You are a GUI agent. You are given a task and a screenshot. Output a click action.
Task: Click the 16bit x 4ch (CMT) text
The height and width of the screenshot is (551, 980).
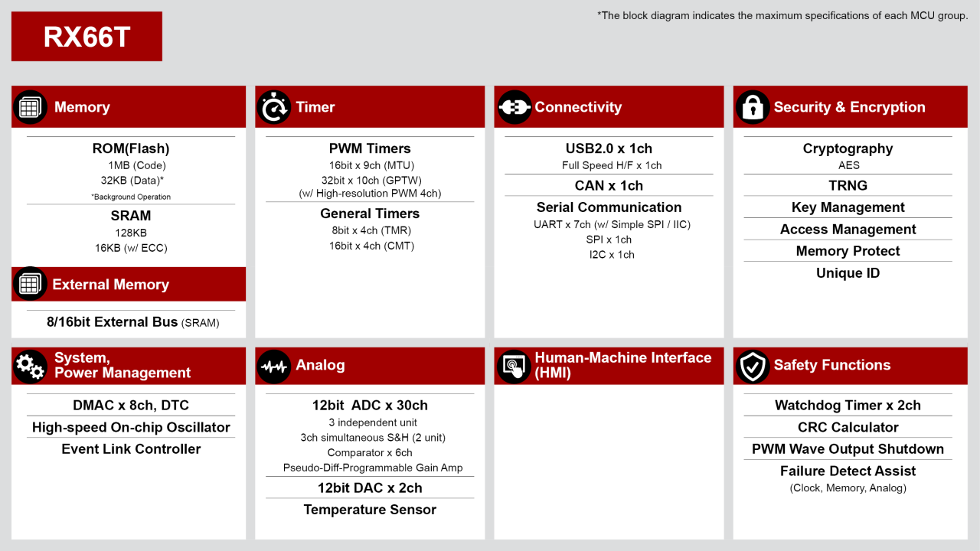click(370, 246)
